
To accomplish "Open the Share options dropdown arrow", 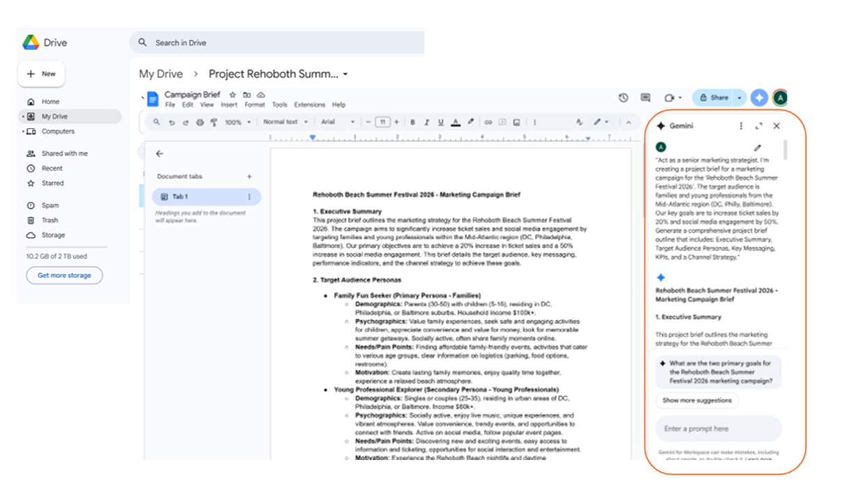I will [x=740, y=98].
